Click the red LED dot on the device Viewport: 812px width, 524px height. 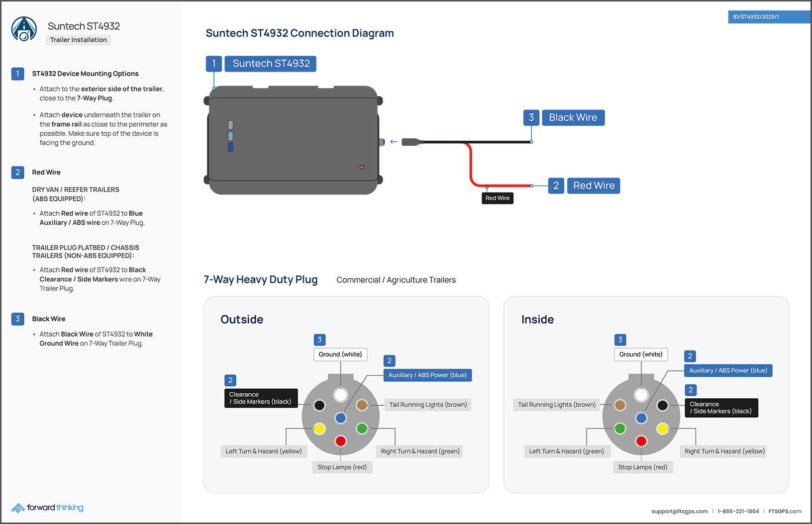(362, 167)
